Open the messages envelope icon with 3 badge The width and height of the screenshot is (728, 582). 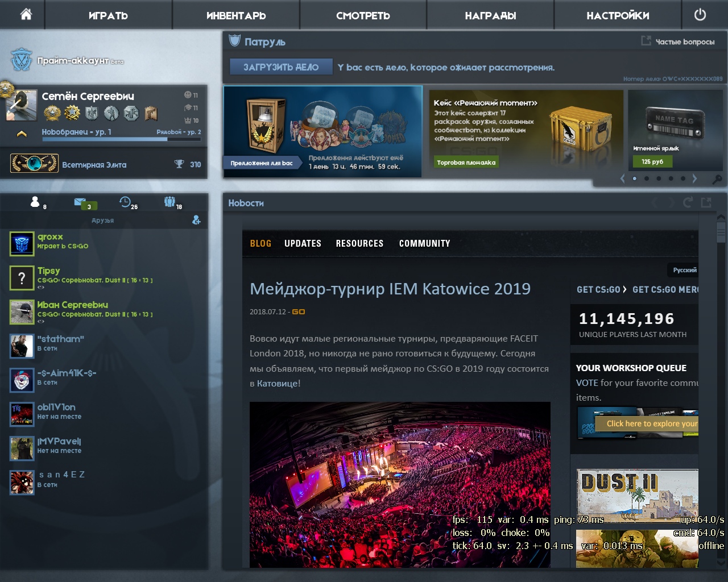coord(80,202)
